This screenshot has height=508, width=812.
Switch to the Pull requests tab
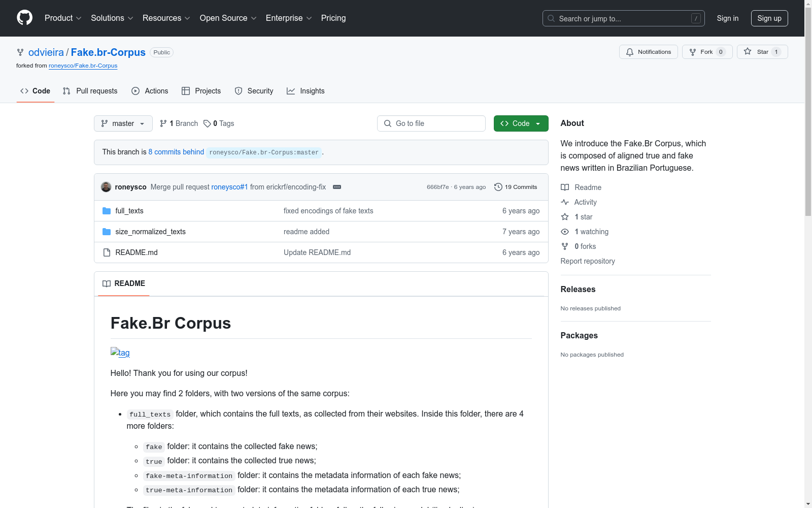click(90, 91)
